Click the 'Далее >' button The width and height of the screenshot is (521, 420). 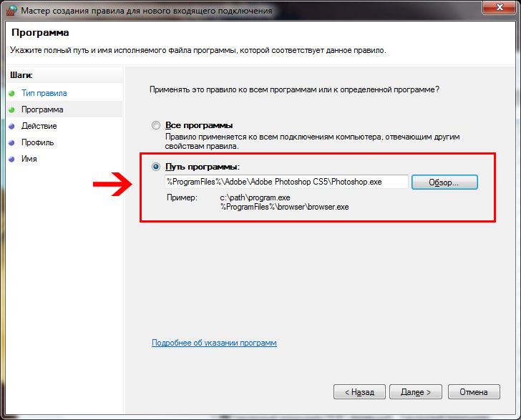point(416,392)
